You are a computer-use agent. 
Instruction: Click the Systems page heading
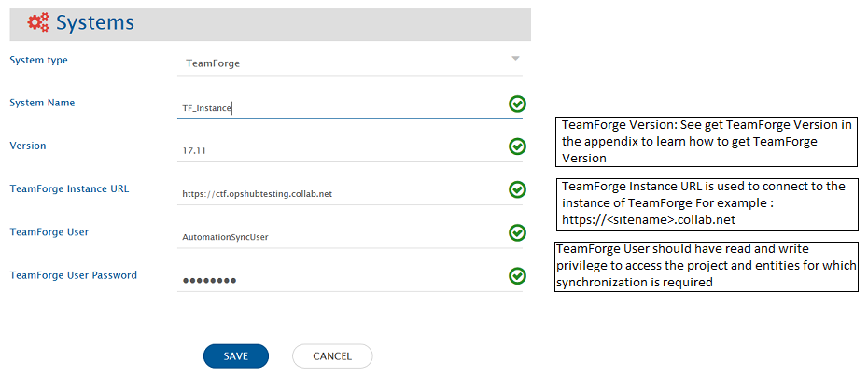[94, 23]
